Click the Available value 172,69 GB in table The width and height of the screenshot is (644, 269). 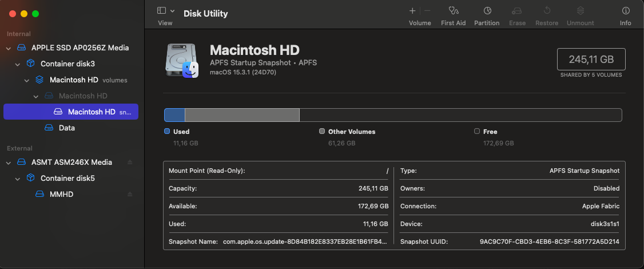(x=373, y=207)
